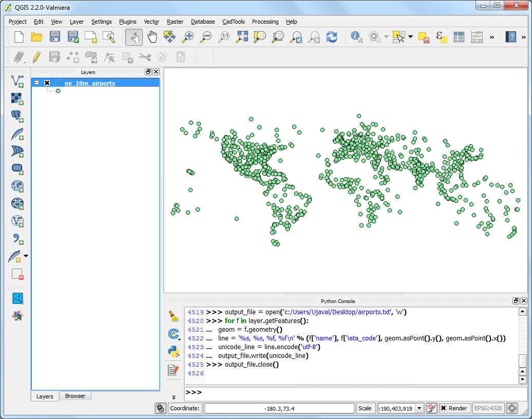Click Python logo icon in console toolbar
The width and height of the screenshot is (532, 419).
174,352
